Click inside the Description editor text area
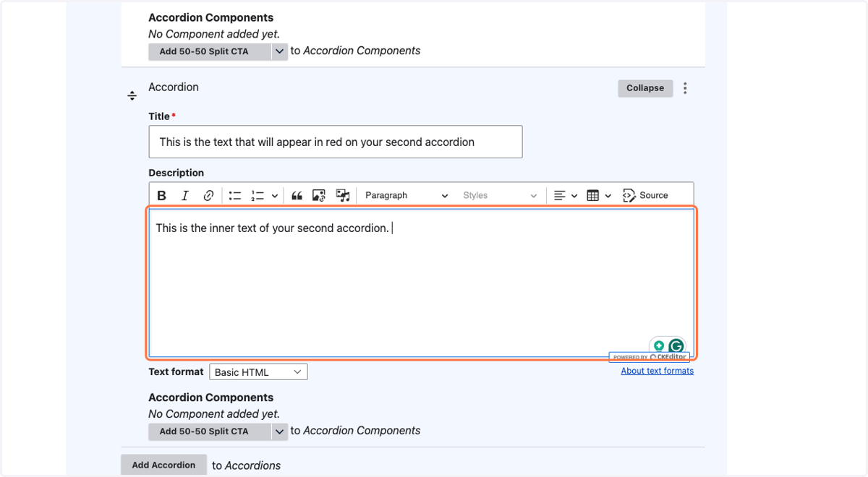This screenshot has height=477, width=868. pos(421,283)
